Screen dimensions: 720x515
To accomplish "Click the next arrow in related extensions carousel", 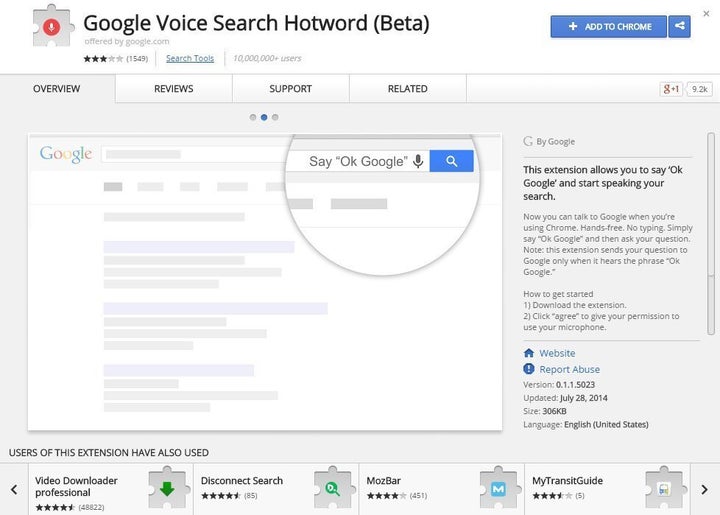I will tap(704, 489).
